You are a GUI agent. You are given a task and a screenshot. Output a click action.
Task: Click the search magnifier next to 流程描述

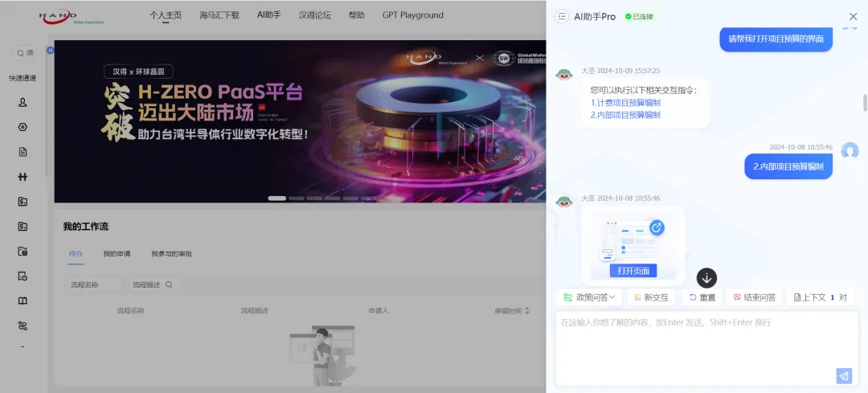(169, 285)
